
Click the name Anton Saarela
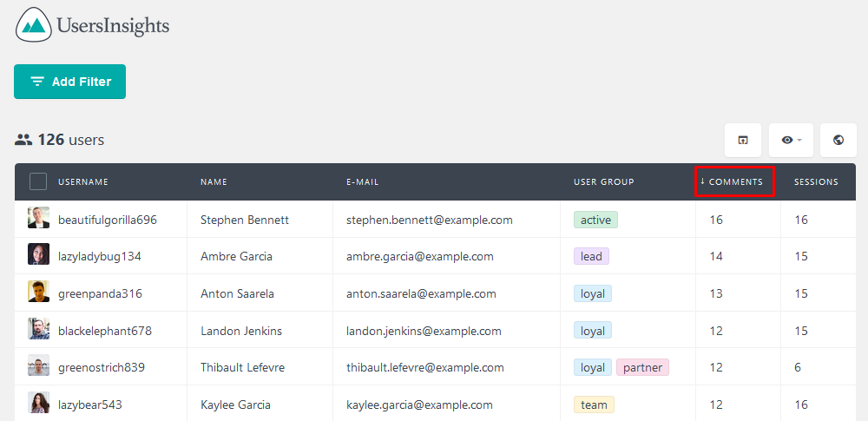[x=238, y=293]
